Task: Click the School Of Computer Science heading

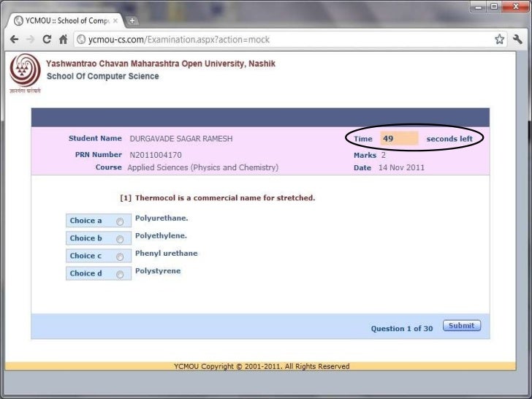Action: pyautogui.click(x=103, y=76)
